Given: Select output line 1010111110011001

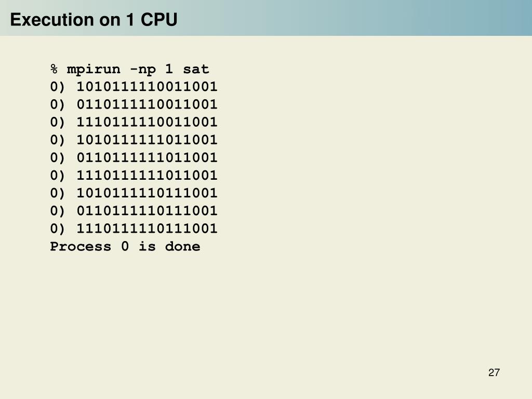Looking at the screenshot, I should pyautogui.click(x=134, y=87).
